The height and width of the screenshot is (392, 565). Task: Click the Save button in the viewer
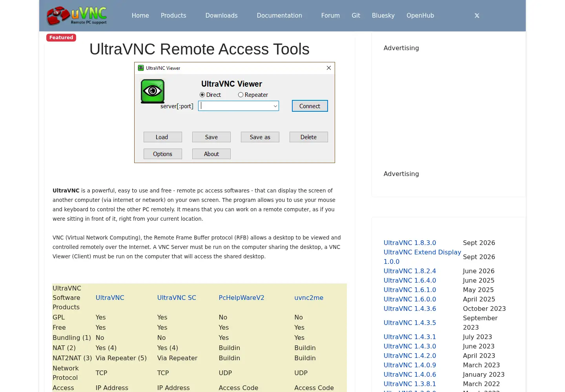(x=211, y=137)
